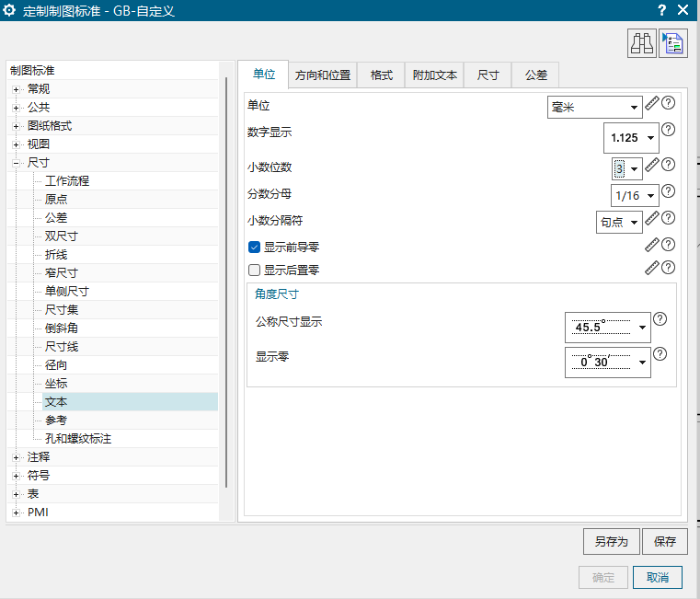Screen dimensions: 700x599
Task: Expand the 表 tree node
Action: pyautogui.click(x=16, y=494)
